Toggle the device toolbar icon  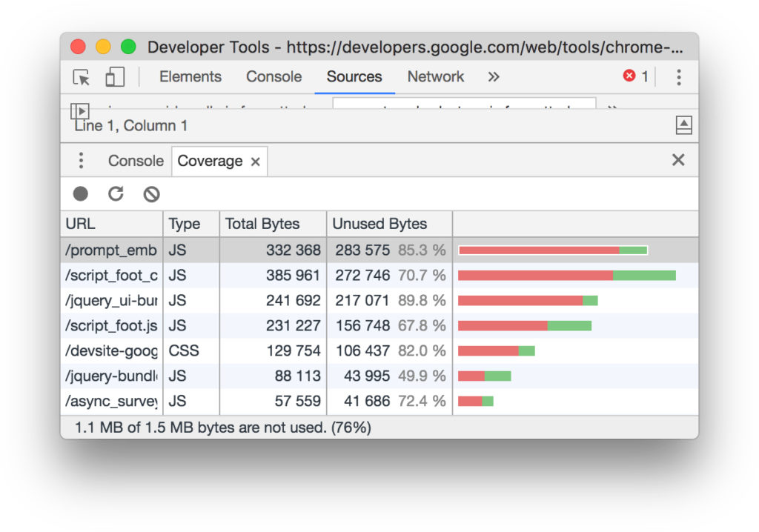(115, 77)
